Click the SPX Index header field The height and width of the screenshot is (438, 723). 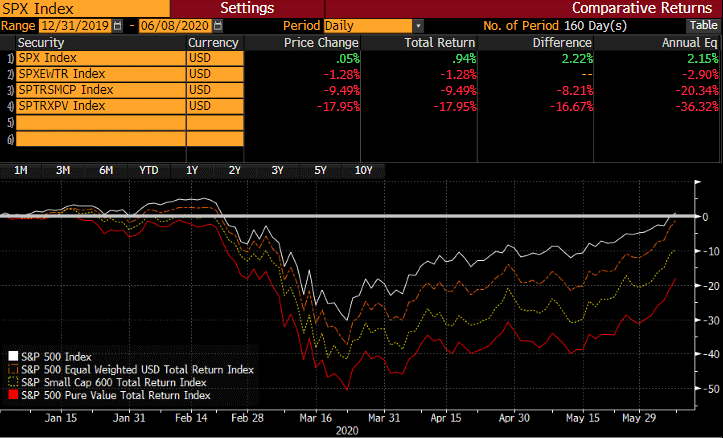85,8
